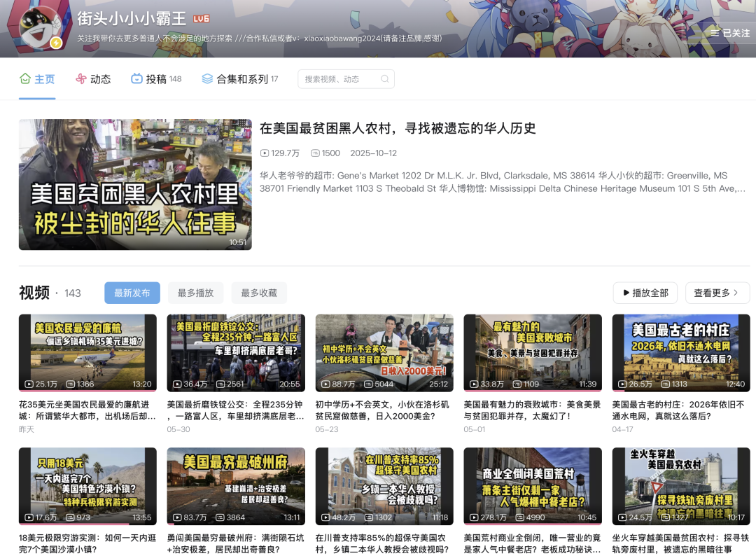Click the featured video description text
The image size is (756, 556).
[503, 182]
